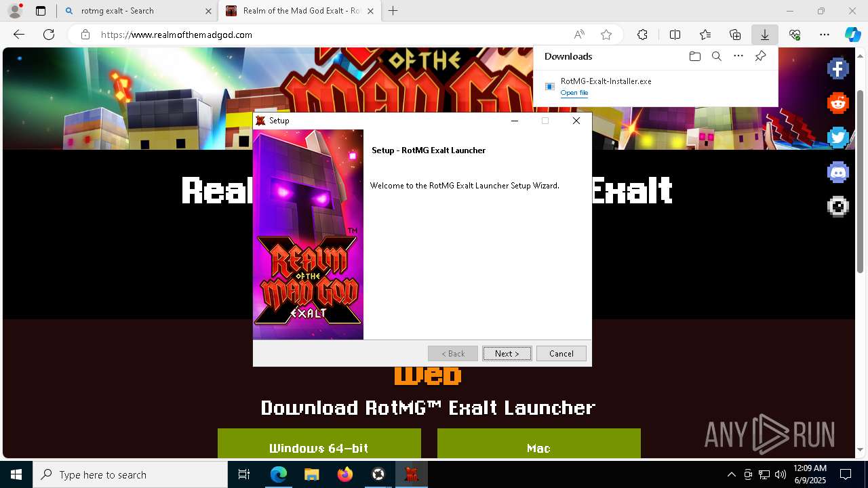This screenshot has width=868, height=488.
Task: Open file link under RotMG-Exalt-Installer.exe
Action: 574,93
